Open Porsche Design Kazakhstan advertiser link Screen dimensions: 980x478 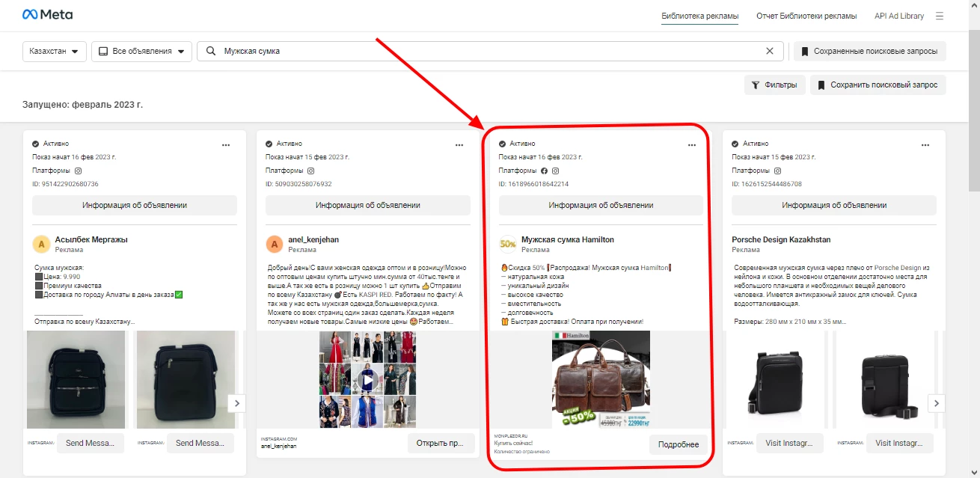point(781,239)
